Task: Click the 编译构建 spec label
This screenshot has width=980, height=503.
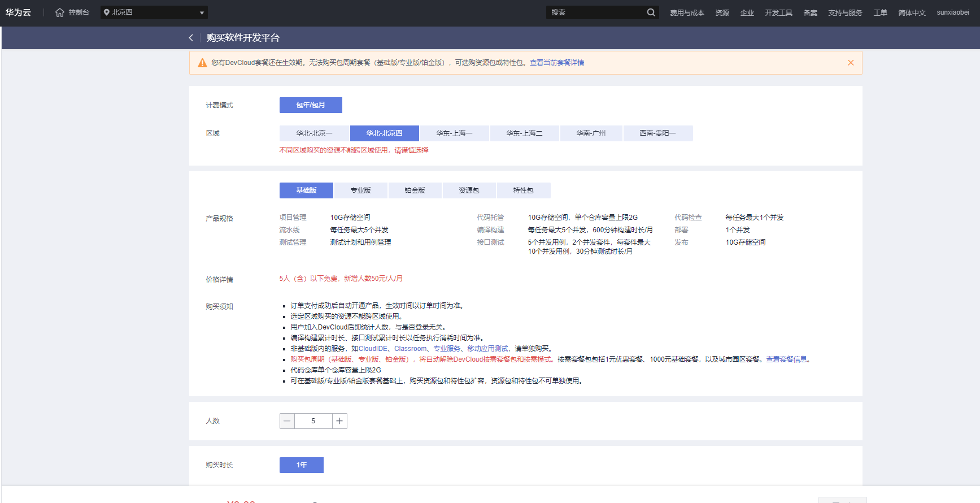Action: tap(490, 230)
